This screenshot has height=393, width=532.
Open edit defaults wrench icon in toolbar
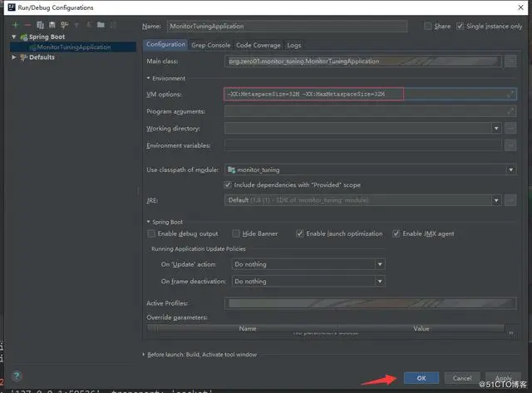point(64,25)
